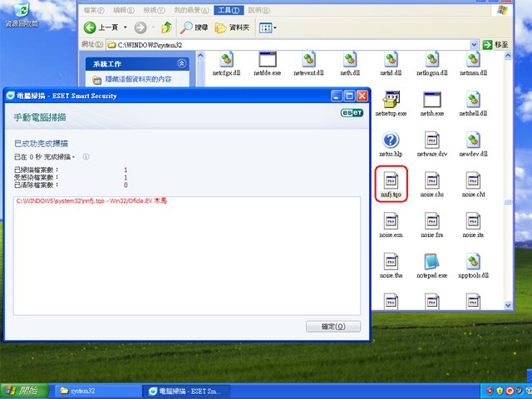Collapse the System Tasks panel chevron
This screenshot has height=399, width=532.
pyautogui.click(x=181, y=63)
